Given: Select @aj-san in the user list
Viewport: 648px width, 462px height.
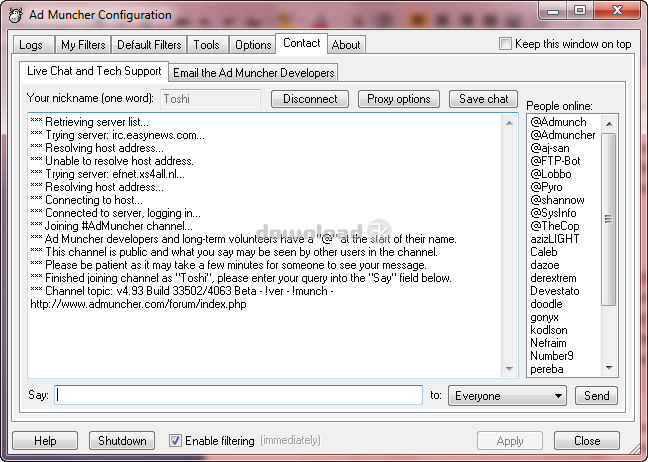Looking at the screenshot, I should tap(550, 148).
